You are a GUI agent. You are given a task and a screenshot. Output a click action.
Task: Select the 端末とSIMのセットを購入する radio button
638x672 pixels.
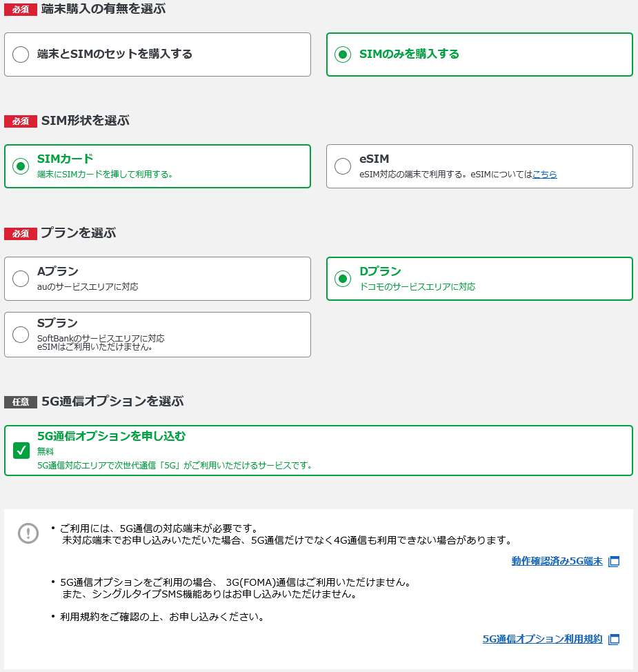click(21, 54)
